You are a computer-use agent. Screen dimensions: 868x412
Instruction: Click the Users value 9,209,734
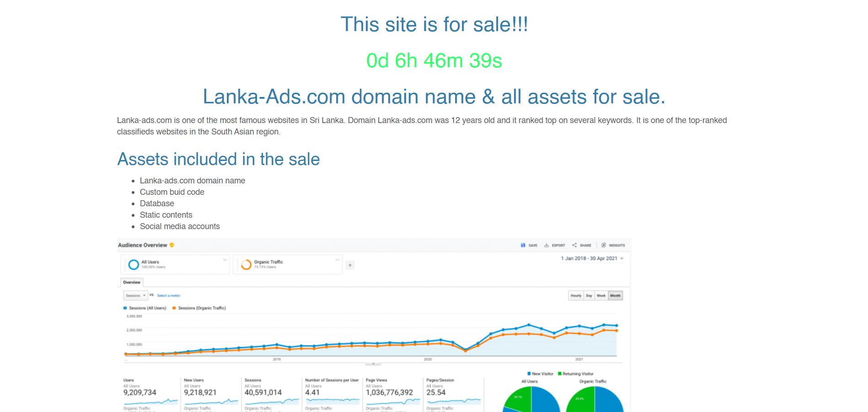pos(139,392)
